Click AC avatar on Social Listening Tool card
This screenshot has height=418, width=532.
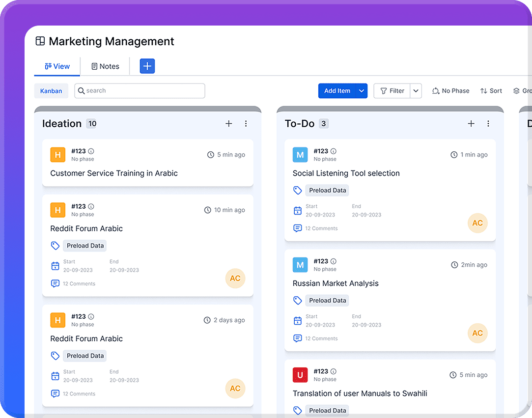[x=477, y=223]
